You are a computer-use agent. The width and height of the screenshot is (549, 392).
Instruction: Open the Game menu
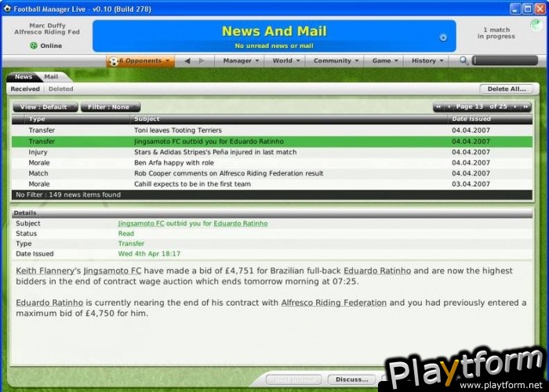tap(385, 61)
